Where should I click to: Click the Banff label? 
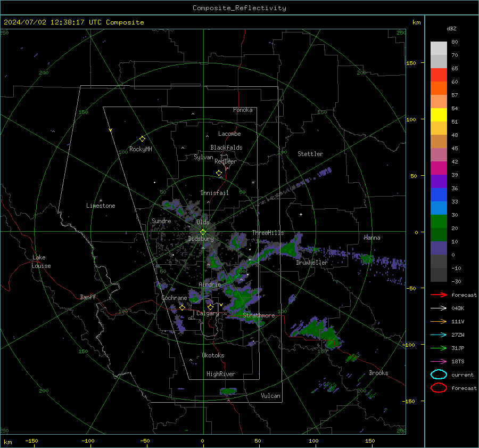88,297
